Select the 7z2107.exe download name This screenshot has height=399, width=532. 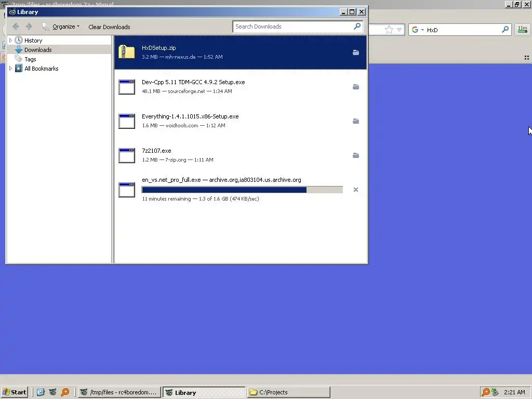[x=156, y=151]
